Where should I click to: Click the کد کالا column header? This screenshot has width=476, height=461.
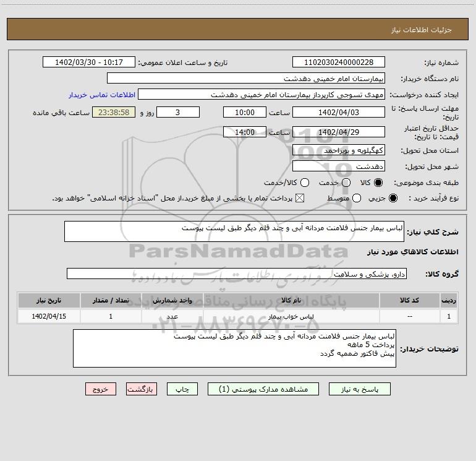(409, 301)
